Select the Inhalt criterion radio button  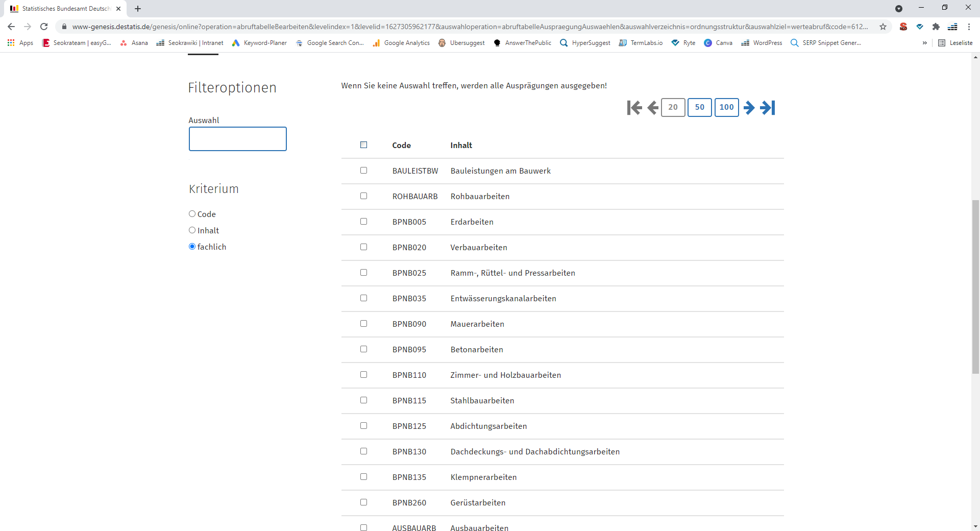click(x=192, y=230)
